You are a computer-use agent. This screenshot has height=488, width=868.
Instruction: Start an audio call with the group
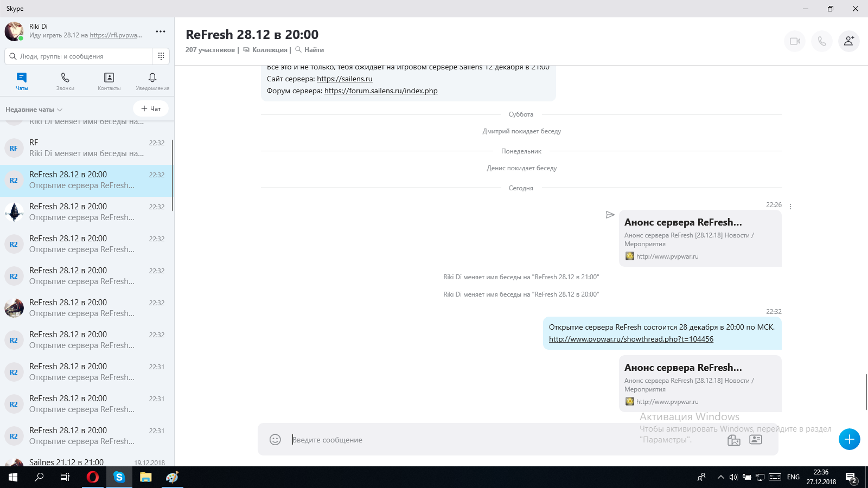822,41
